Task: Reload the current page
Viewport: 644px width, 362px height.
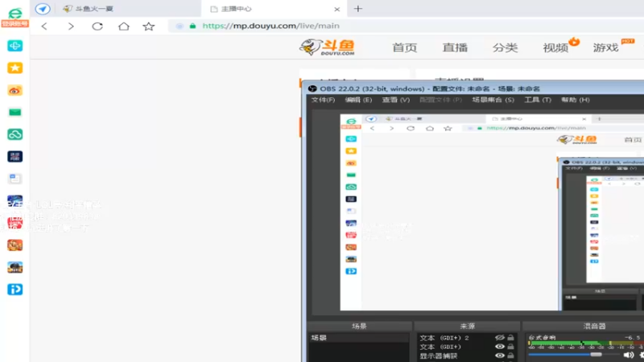Action: pos(97,27)
